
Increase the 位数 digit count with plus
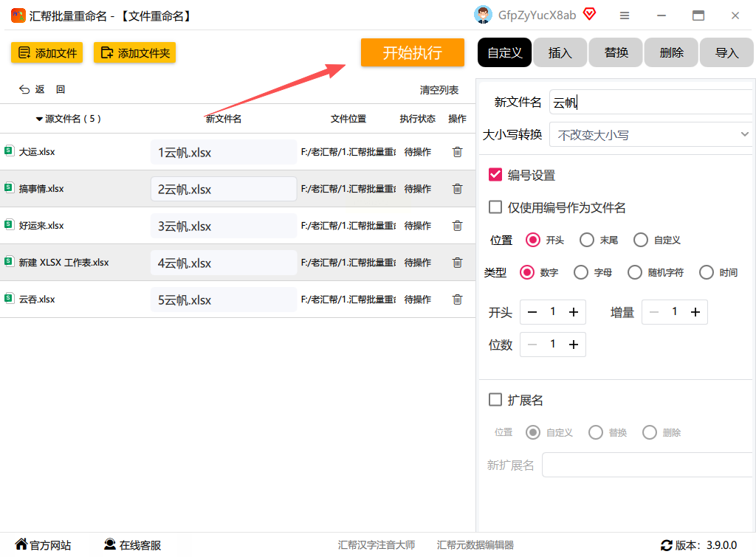click(x=574, y=344)
